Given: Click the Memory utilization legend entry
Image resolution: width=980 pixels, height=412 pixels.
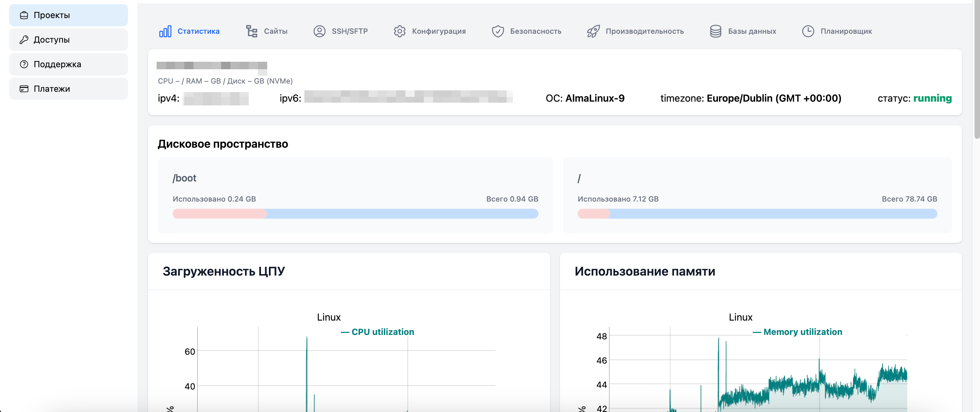Looking at the screenshot, I should tap(797, 332).
